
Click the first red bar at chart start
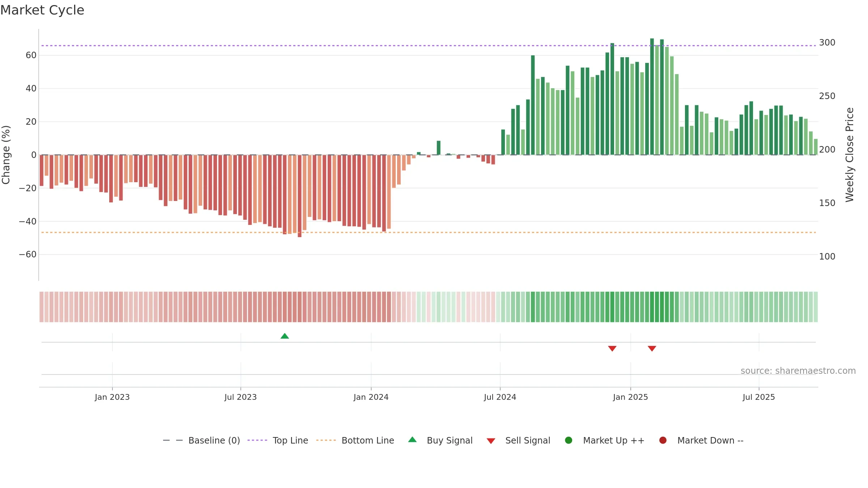pyautogui.click(x=42, y=170)
